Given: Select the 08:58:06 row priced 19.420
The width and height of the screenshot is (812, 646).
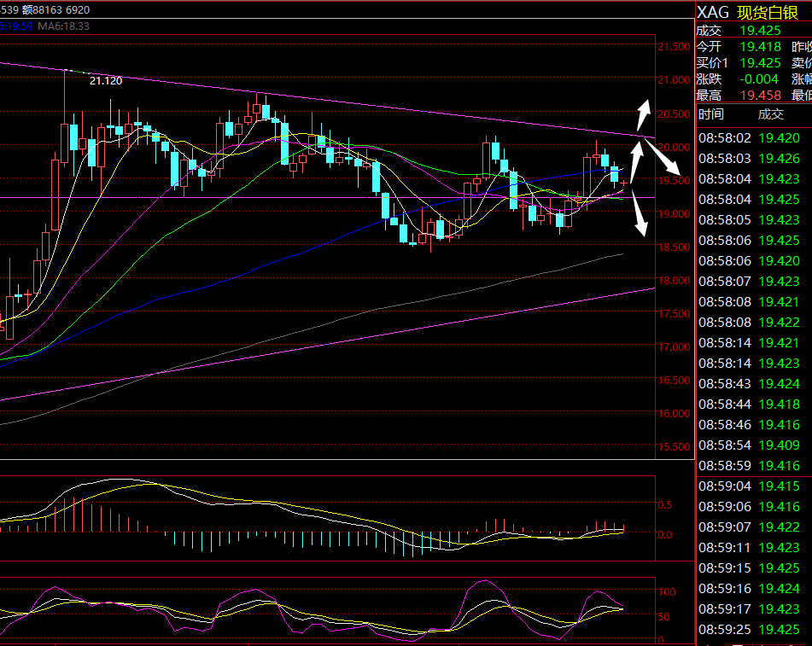Looking at the screenshot, I should tap(749, 261).
